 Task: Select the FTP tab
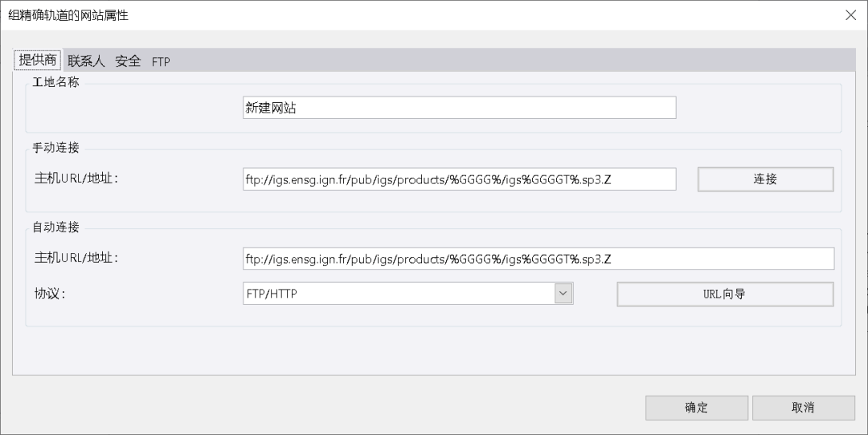click(x=161, y=62)
